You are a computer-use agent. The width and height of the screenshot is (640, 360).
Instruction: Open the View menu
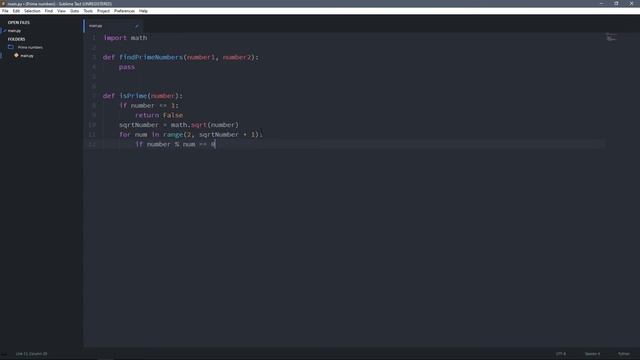[x=61, y=11]
